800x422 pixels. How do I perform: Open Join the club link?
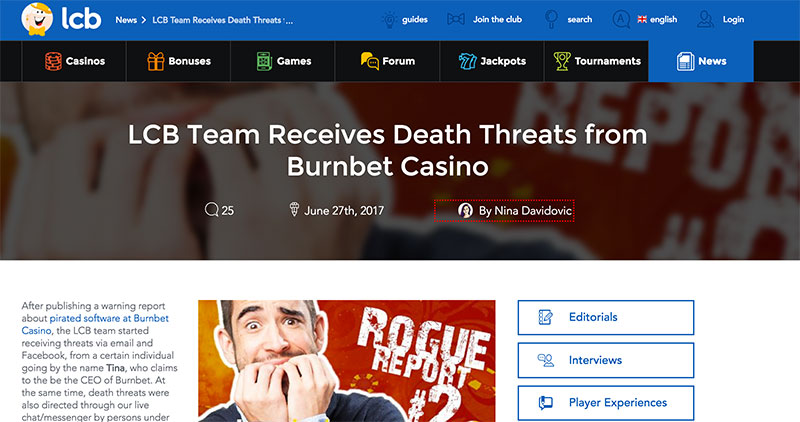click(x=497, y=19)
